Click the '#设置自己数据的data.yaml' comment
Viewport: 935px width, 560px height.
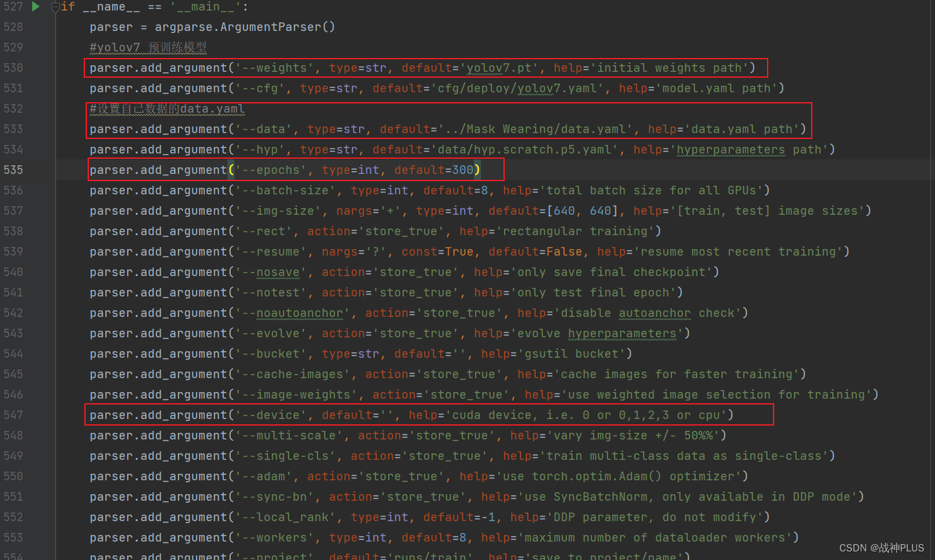click(x=167, y=109)
